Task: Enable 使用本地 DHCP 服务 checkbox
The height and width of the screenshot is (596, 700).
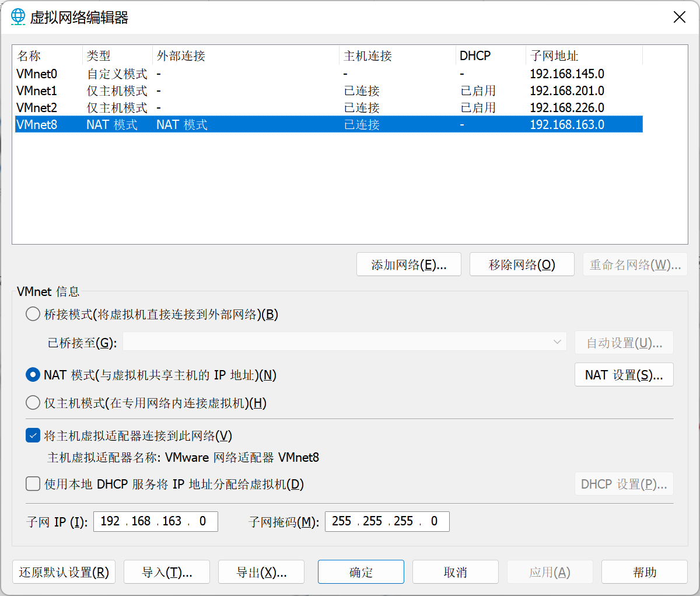Action: coord(33,484)
